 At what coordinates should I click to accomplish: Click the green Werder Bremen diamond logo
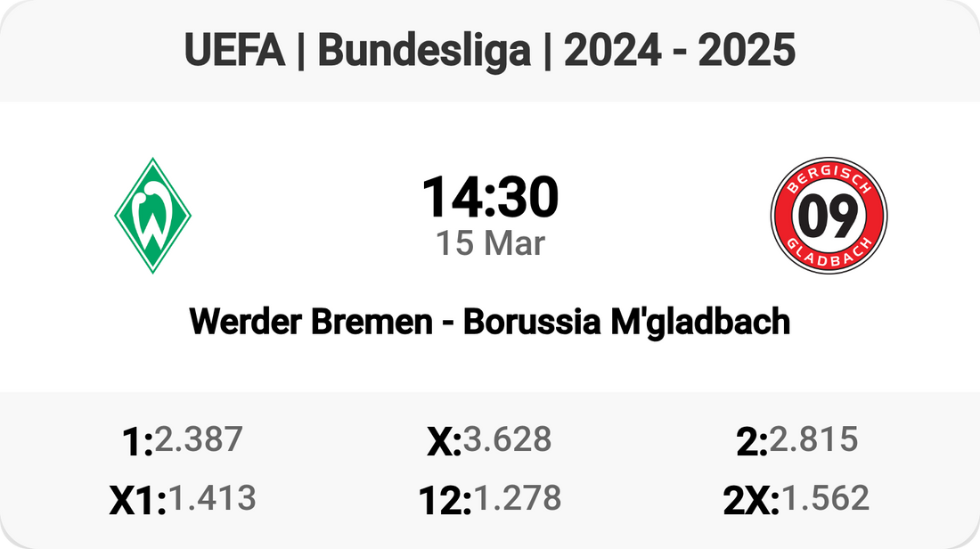click(x=153, y=216)
